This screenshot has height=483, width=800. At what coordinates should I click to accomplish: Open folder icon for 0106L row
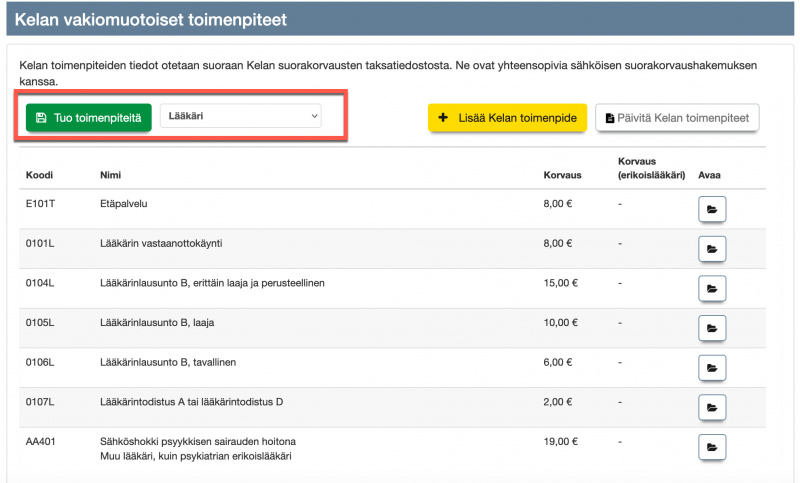point(712,368)
